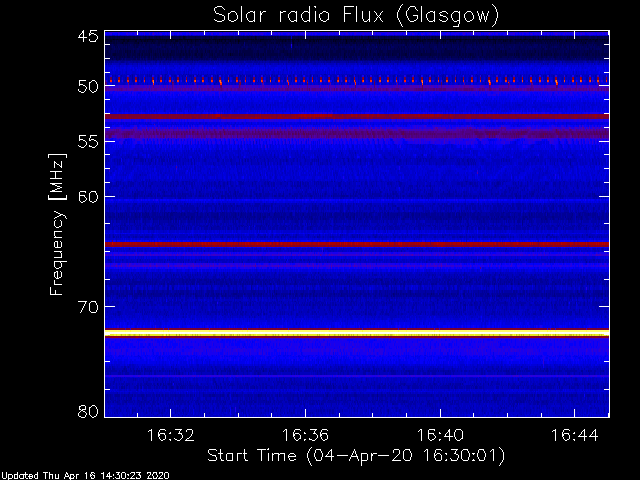
Task: Click the 16:40 time axis label
Action: point(440,435)
